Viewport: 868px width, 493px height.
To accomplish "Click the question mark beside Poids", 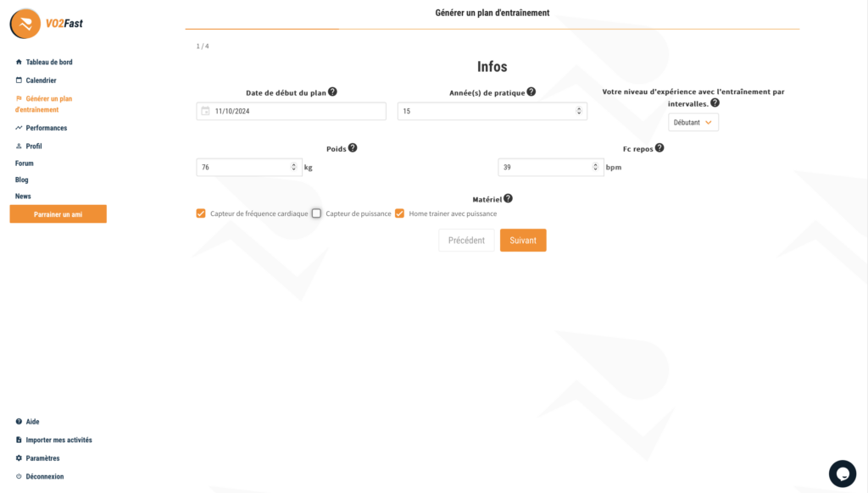I will (353, 147).
